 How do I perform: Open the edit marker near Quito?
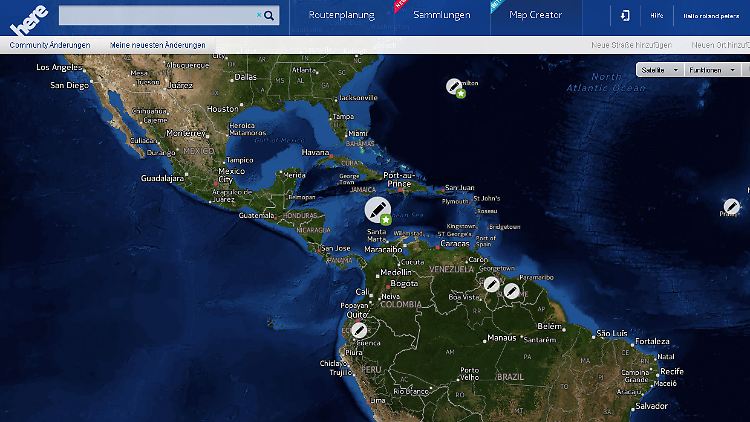[x=359, y=329]
